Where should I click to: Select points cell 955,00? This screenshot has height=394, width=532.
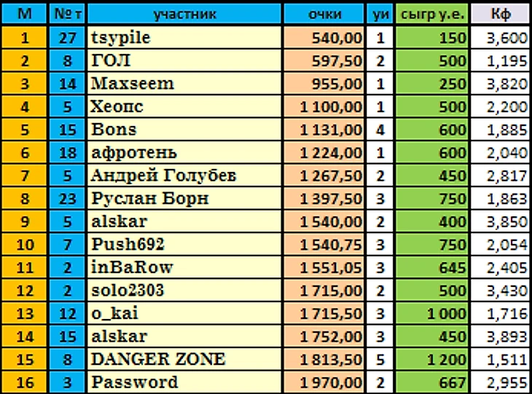325,83
